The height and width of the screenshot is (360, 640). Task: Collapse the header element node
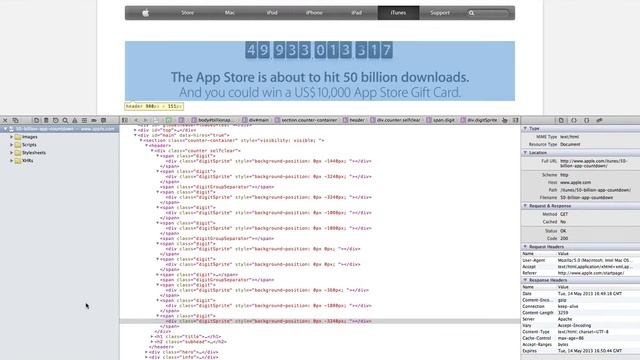(x=147, y=145)
